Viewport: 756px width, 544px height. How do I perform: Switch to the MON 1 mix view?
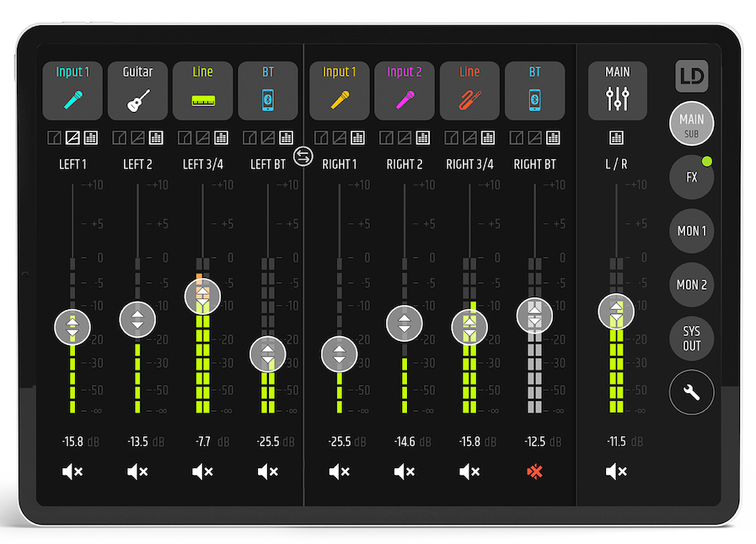click(x=691, y=231)
